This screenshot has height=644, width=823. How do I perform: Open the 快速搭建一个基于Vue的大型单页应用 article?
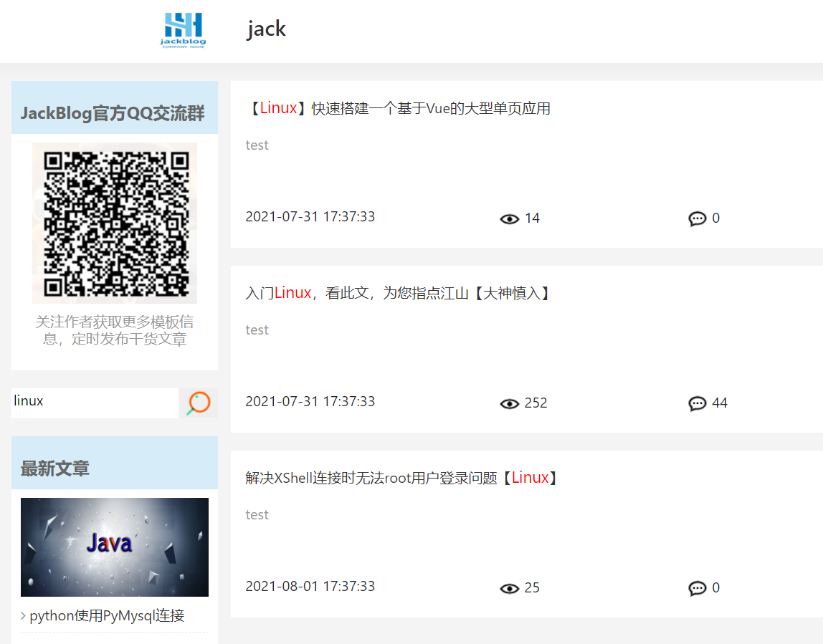pyautogui.click(x=398, y=109)
